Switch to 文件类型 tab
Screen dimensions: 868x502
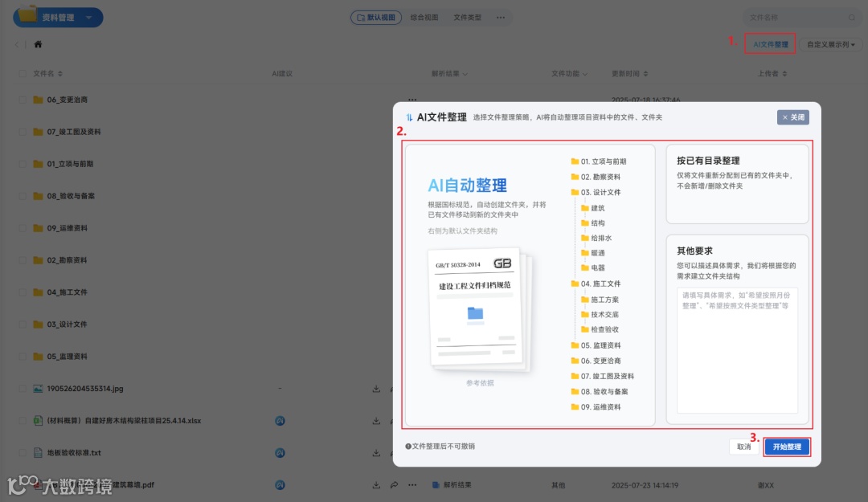(x=467, y=18)
